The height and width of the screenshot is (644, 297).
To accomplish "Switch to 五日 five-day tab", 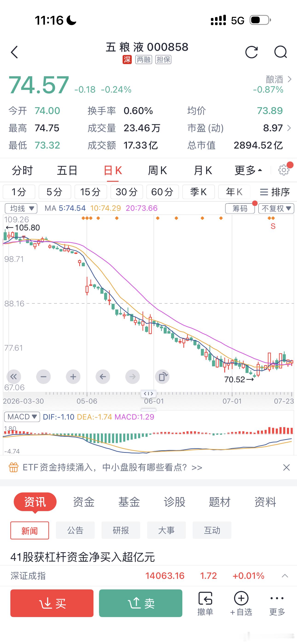I will click(x=67, y=170).
